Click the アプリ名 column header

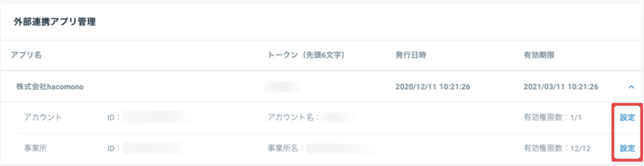26,55
